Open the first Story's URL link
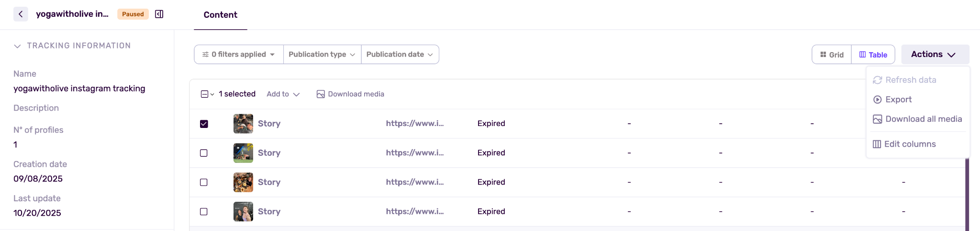Viewport: 980px width, 231px height. (x=415, y=124)
